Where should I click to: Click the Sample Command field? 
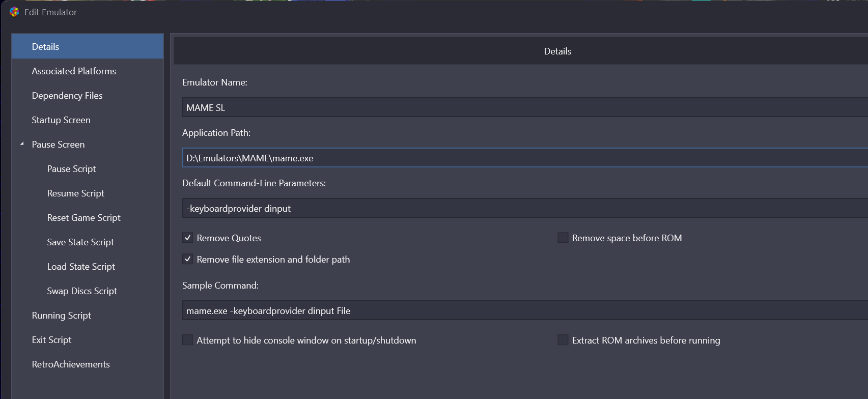pyautogui.click(x=525, y=310)
